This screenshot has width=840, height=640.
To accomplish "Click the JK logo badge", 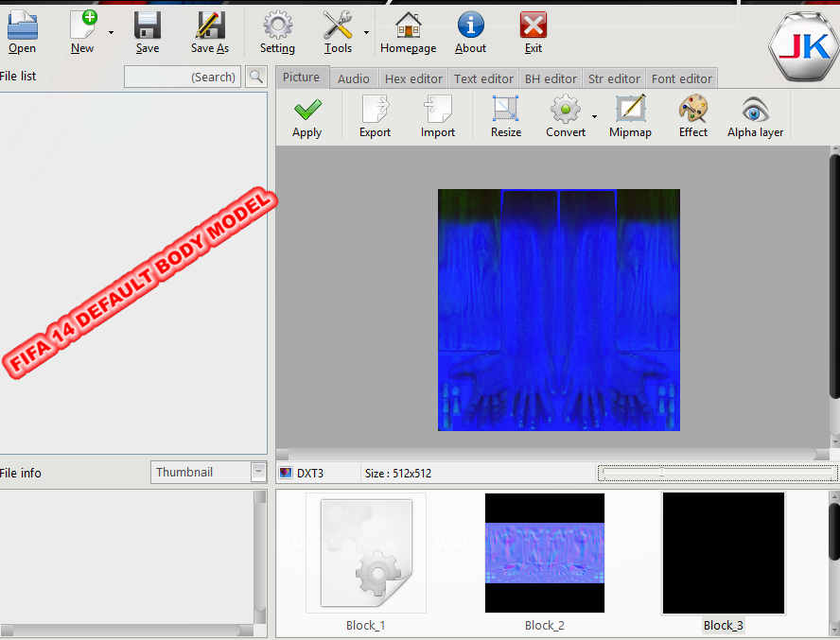I will pyautogui.click(x=803, y=47).
